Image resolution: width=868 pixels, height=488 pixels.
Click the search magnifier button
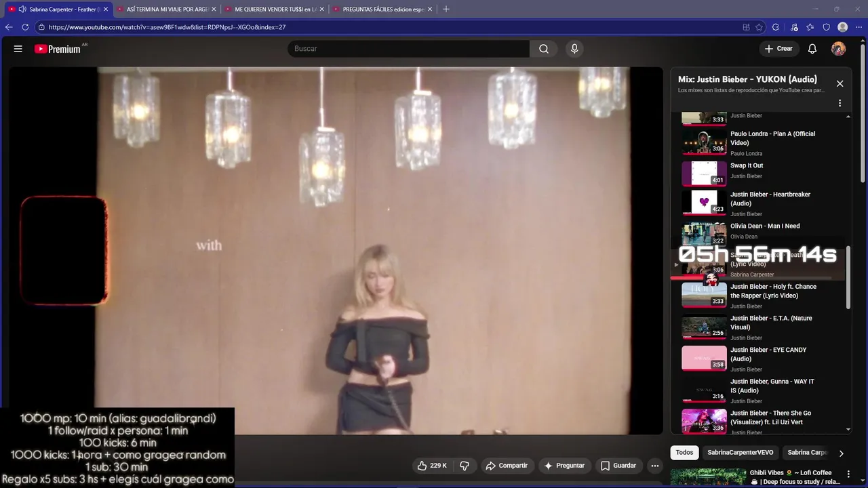click(544, 49)
